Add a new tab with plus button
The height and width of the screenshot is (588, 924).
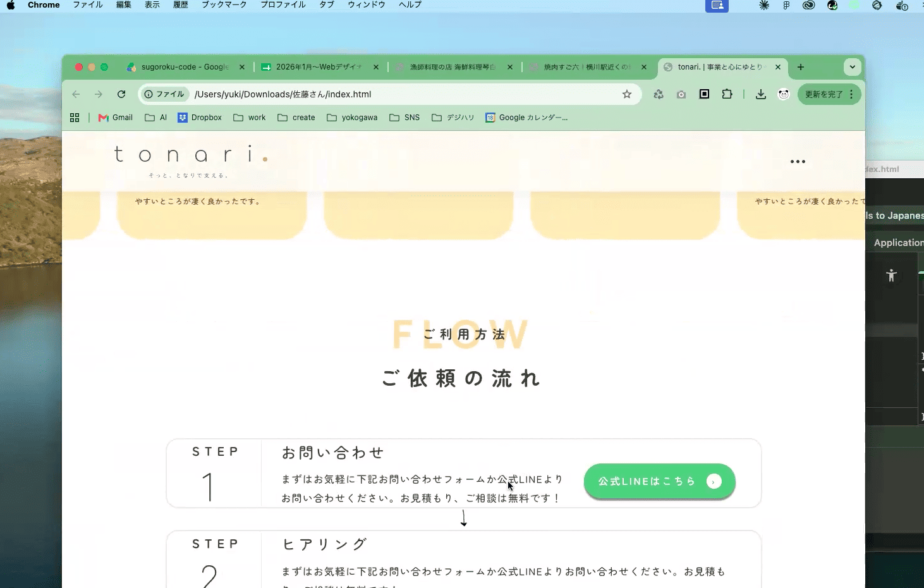point(801,67)
